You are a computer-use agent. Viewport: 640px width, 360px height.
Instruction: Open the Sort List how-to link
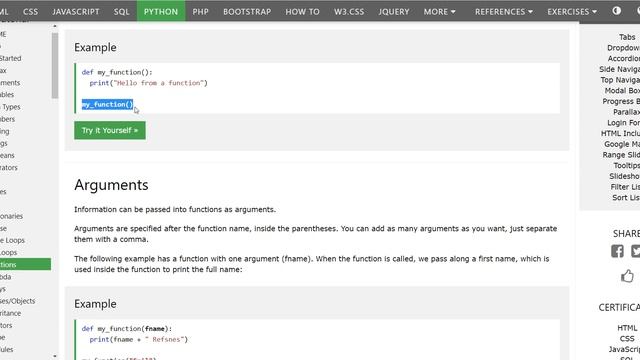pos(626,198)
